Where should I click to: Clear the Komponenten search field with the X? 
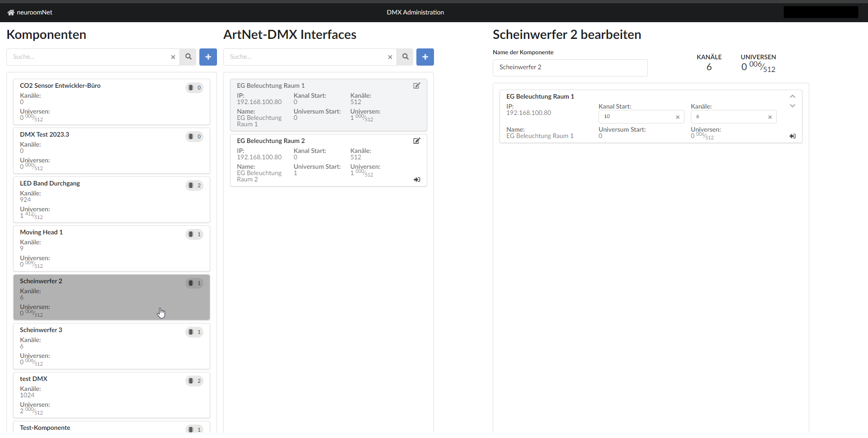coord(173,57)
